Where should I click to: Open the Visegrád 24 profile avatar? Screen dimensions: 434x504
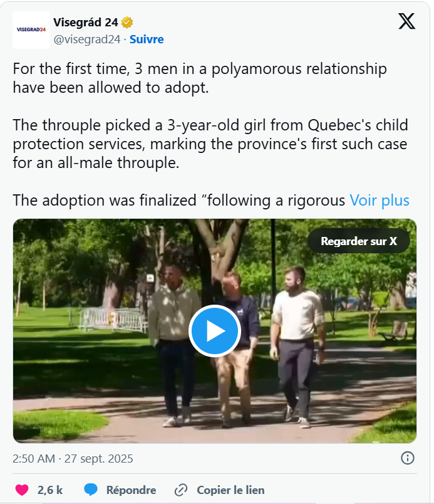tap(30, 29)
